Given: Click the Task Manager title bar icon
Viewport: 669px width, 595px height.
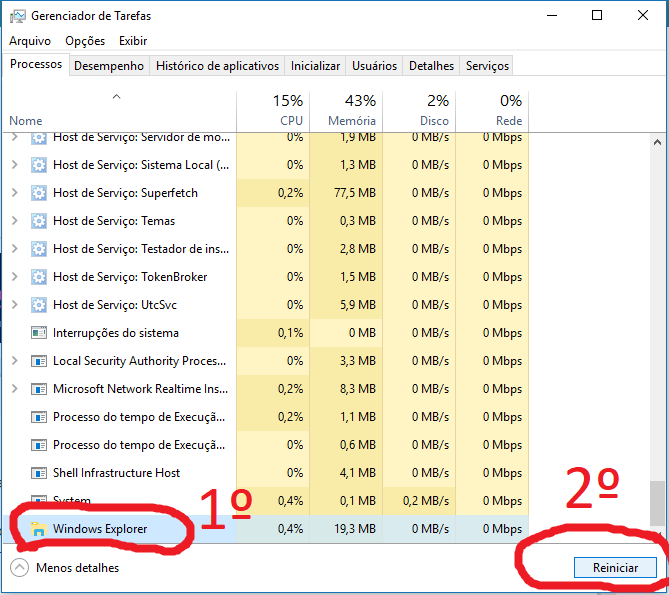Looking at the screenshot, I should tap(17, 16).
